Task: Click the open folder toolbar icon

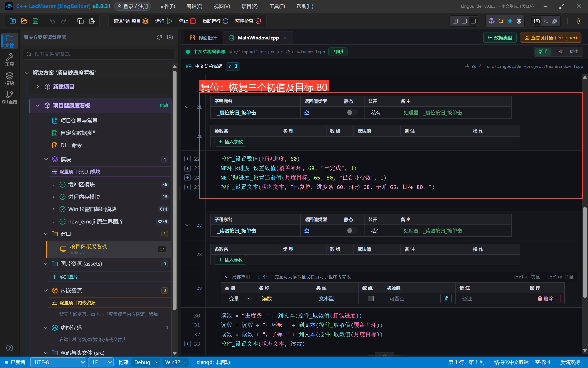Action: coord(24,21)
